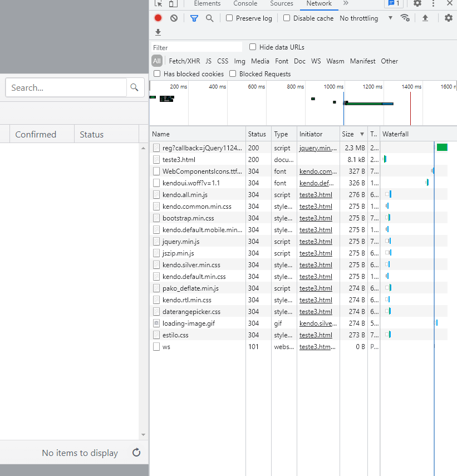Open network conditions wifi icon

405,18
